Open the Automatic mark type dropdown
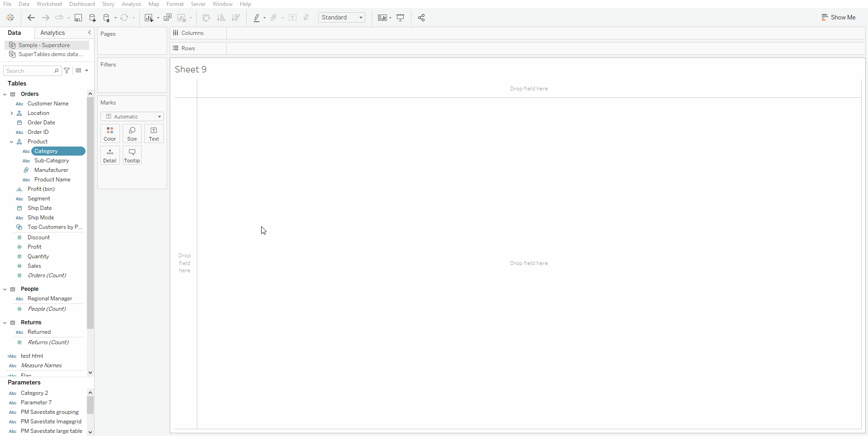The image size is (868, 436). tap(132, 117)
